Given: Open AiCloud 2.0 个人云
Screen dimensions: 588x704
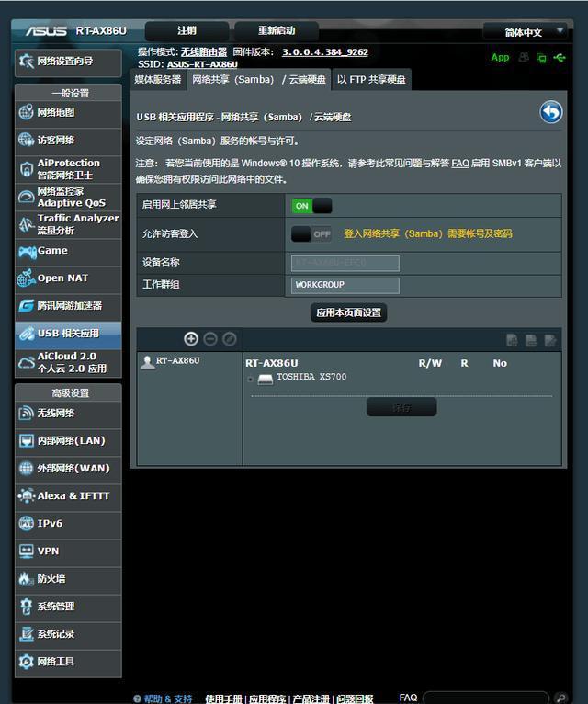Looking at the screenshot, I should tap(68, 362).
